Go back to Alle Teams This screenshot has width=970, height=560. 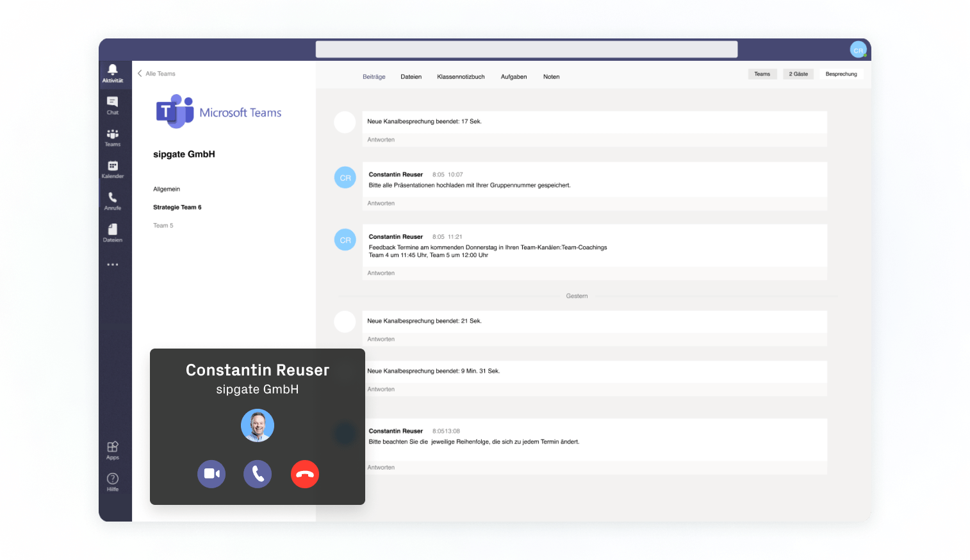point(156,74)
